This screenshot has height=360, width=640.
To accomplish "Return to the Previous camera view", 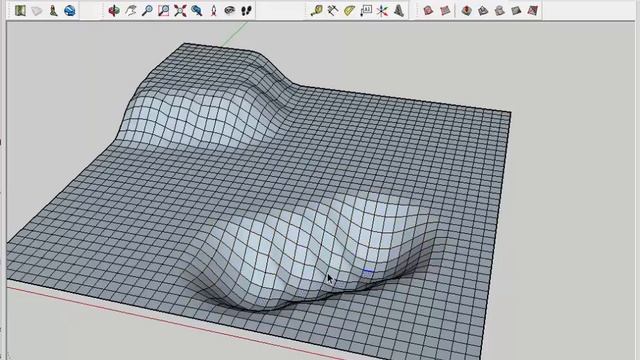I will 197,10.
